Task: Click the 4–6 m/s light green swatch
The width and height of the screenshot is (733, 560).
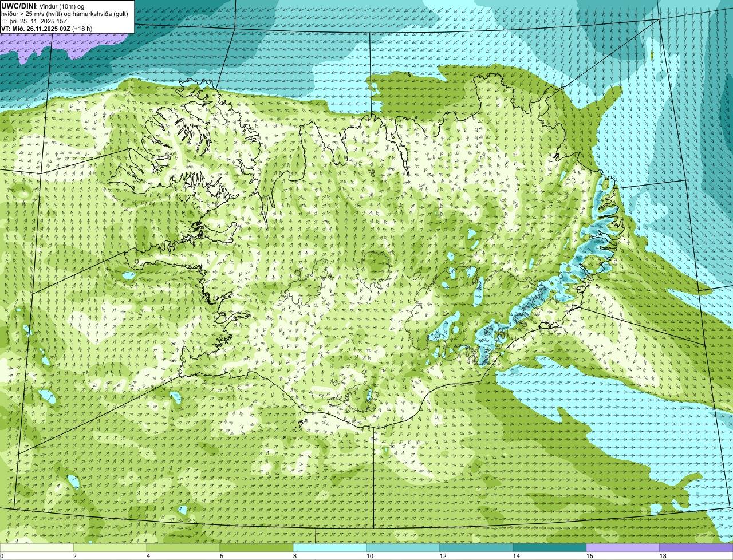Action: click(183, 547)
